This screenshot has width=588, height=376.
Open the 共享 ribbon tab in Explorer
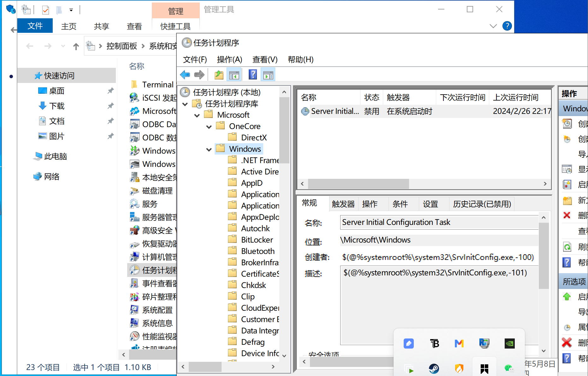click(101, 26)
